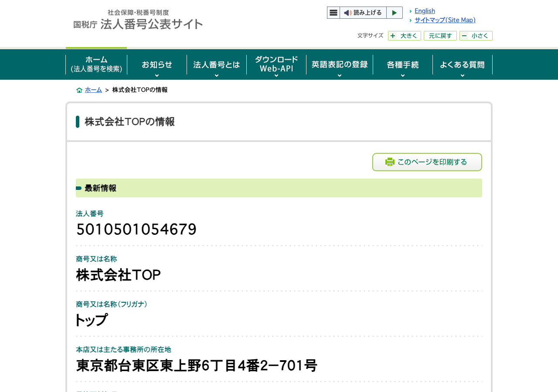Click the home icon in breadcrumb
The image size is (558, 392).
(79, 90)
